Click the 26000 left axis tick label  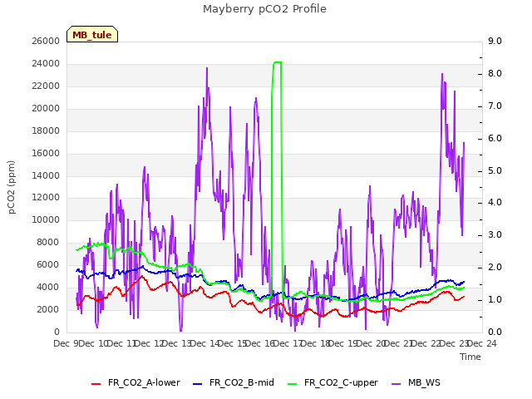[x=46, y=41]
